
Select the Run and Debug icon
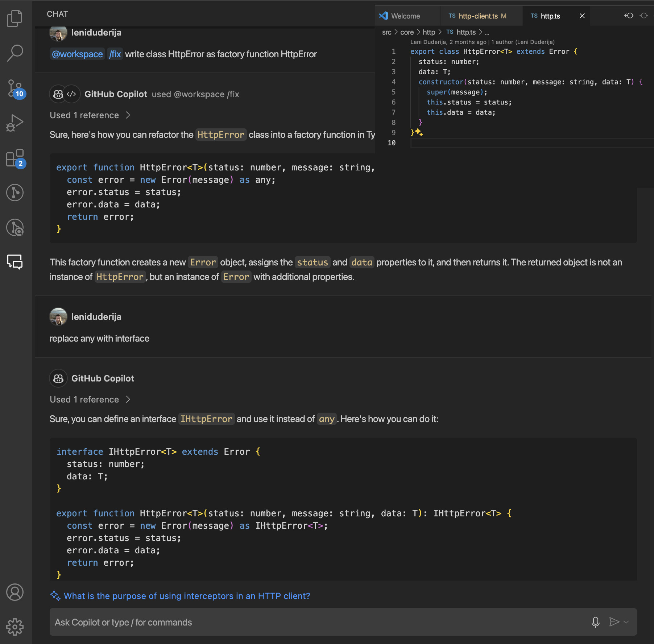[x=15, y=122]
